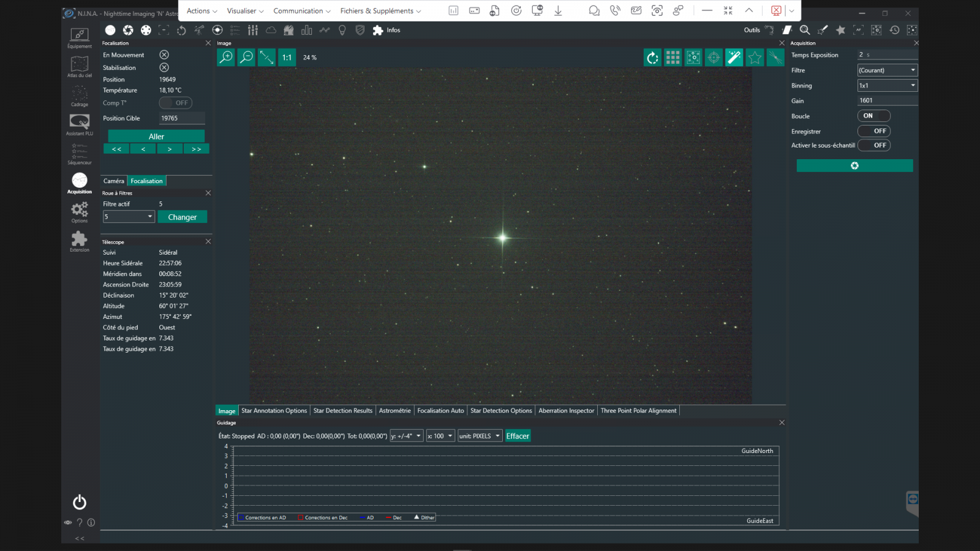Viewport: 980px width, 551px height.
Task: Open the Filtre (Courant) dropdown
Action: coord(888,70)
